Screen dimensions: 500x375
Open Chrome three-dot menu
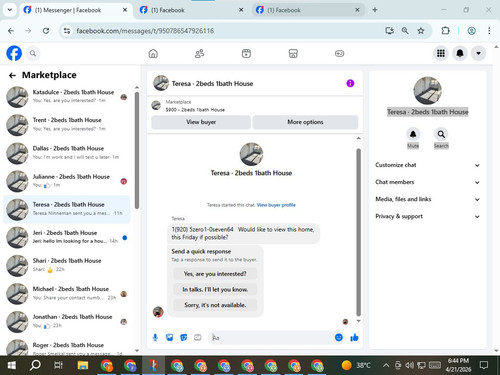(x=489, y=31)
